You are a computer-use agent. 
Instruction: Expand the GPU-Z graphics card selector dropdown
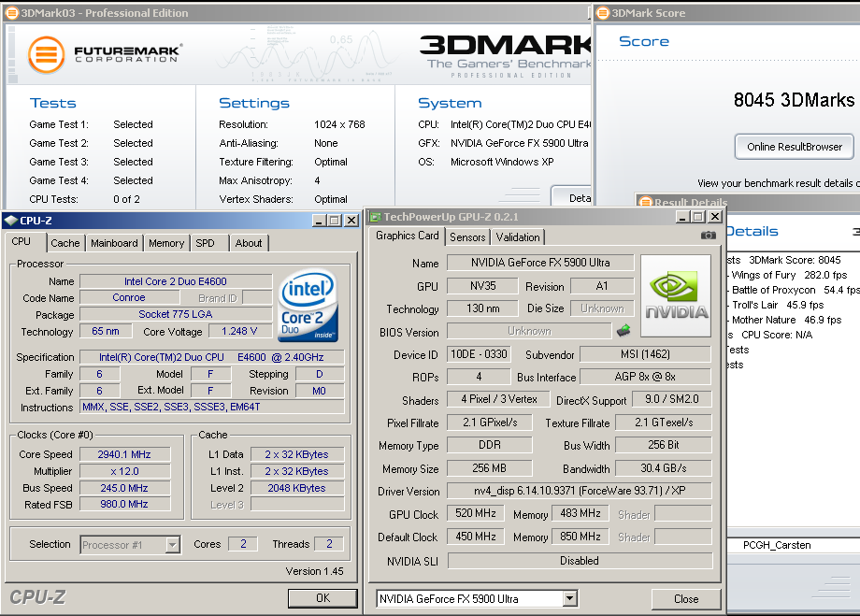pyautogui.click(x=570, y=598)
